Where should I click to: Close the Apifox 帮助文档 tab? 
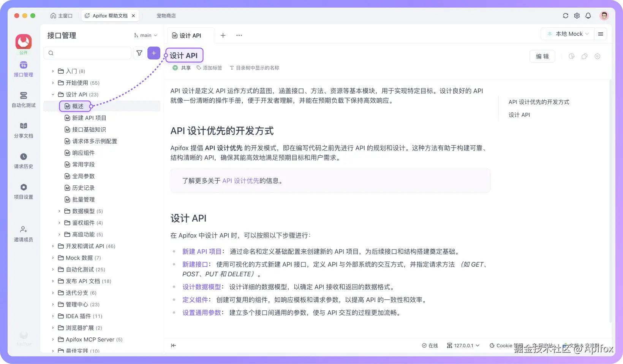133,16
